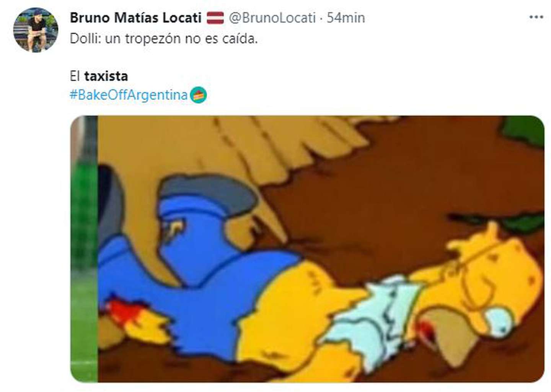Click Bruno Matías Locati's profile avatar

(36, 29)
